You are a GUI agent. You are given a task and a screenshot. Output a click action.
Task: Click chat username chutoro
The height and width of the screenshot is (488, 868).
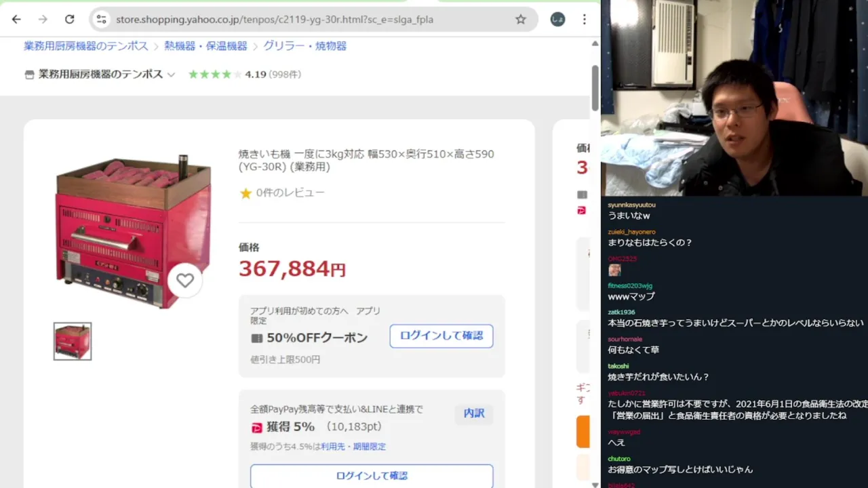click(x=619, y=459)
